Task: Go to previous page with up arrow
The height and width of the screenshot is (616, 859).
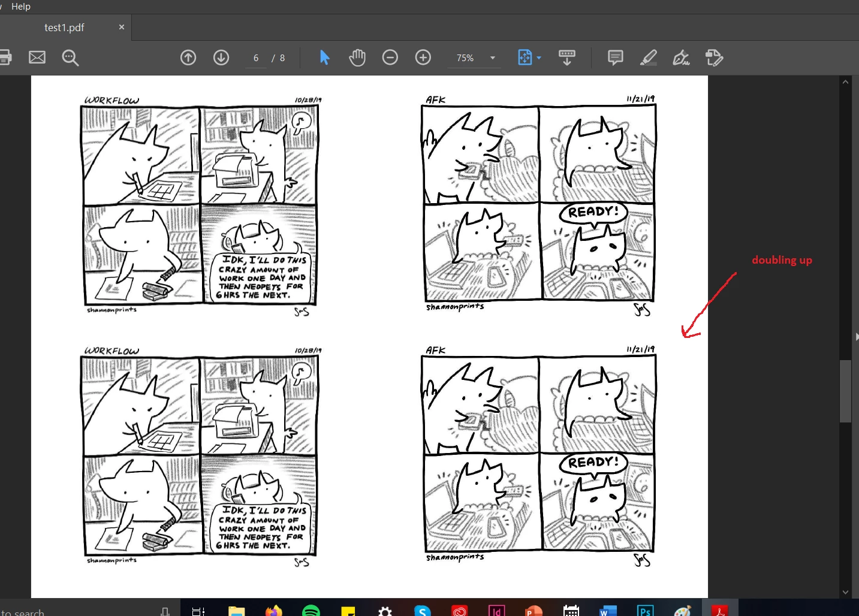Action: 188,58
